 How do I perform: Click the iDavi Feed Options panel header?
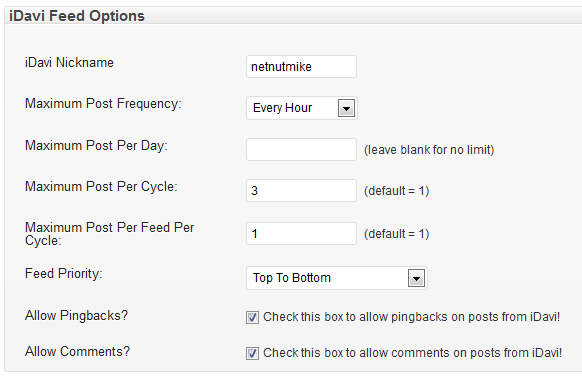point(293,16)
